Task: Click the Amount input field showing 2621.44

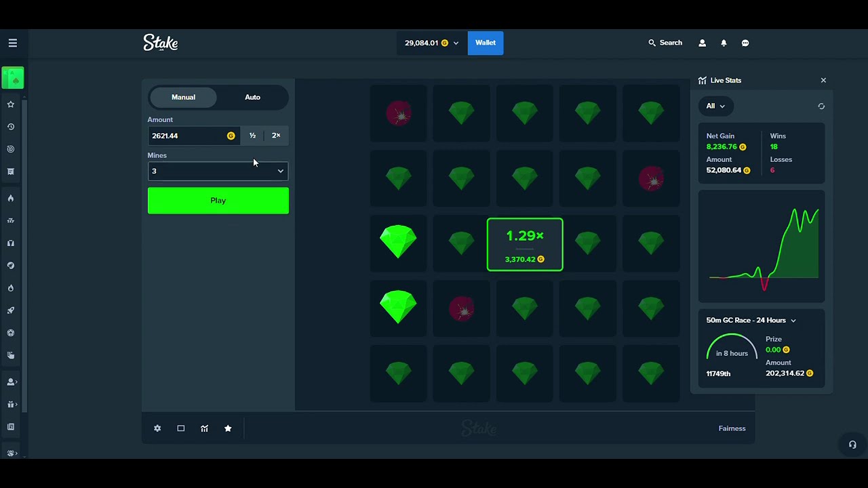Action: tap(194, 136)
